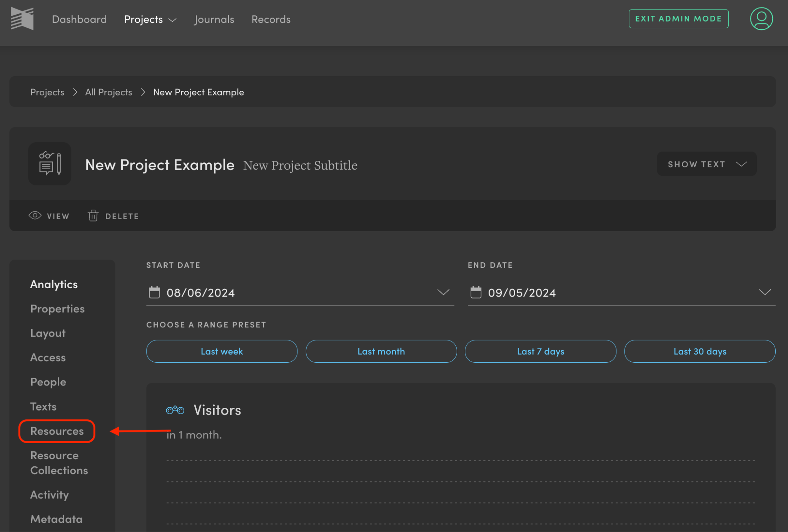Open the user account avatar menu
The width and height of the screenshot is (788, 532).
[x=761, y=18]
